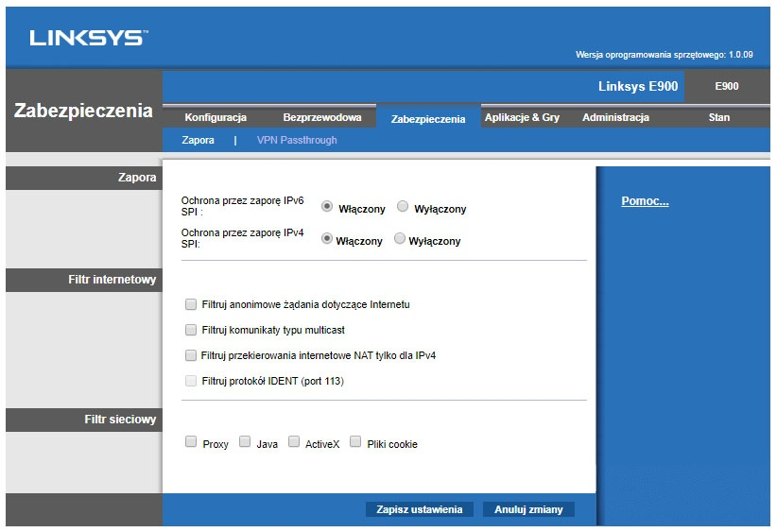
Task: Enable Filtruj komunikaty typu multicast
Action: coord(191,330)
